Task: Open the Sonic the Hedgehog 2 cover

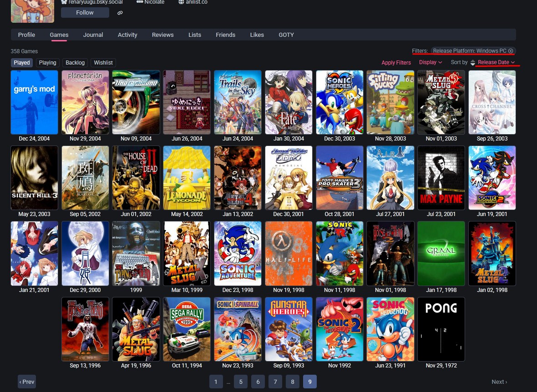Action: [340, 329]
